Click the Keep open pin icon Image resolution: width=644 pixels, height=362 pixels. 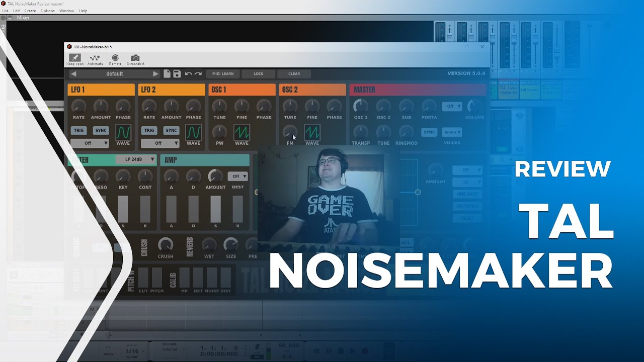tap(75, 58)
